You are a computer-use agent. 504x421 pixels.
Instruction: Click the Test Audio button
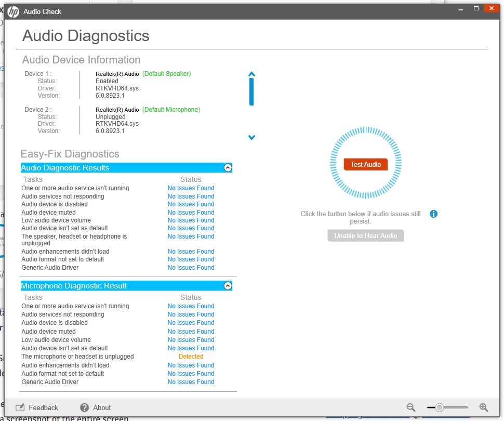365,164
